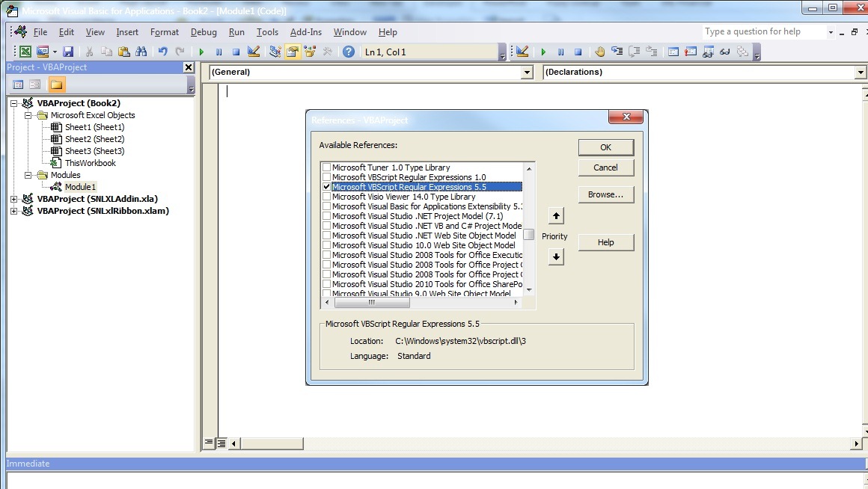868x489 pixels.
Task: Click the Paste clipboard icon
Action: click(124, 52)
